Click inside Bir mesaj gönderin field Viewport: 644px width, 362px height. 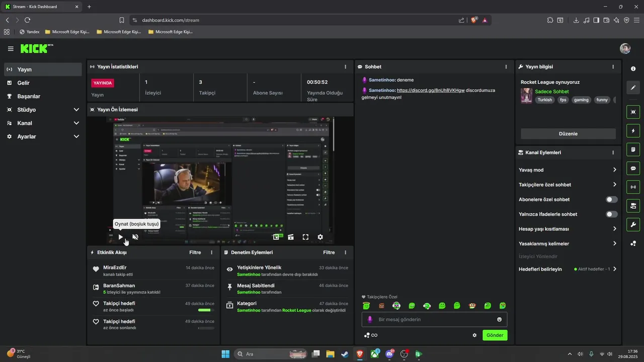pos(434,319)
